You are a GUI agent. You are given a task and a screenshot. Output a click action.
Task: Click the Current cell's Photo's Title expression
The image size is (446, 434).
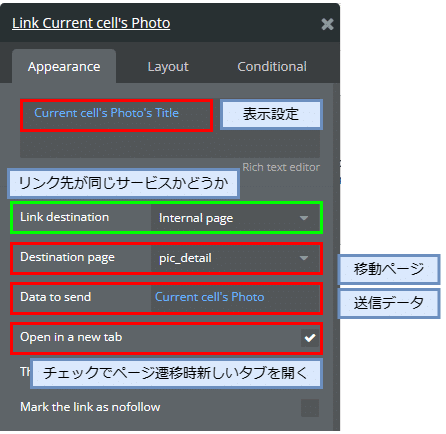click(x=106, y=113)
